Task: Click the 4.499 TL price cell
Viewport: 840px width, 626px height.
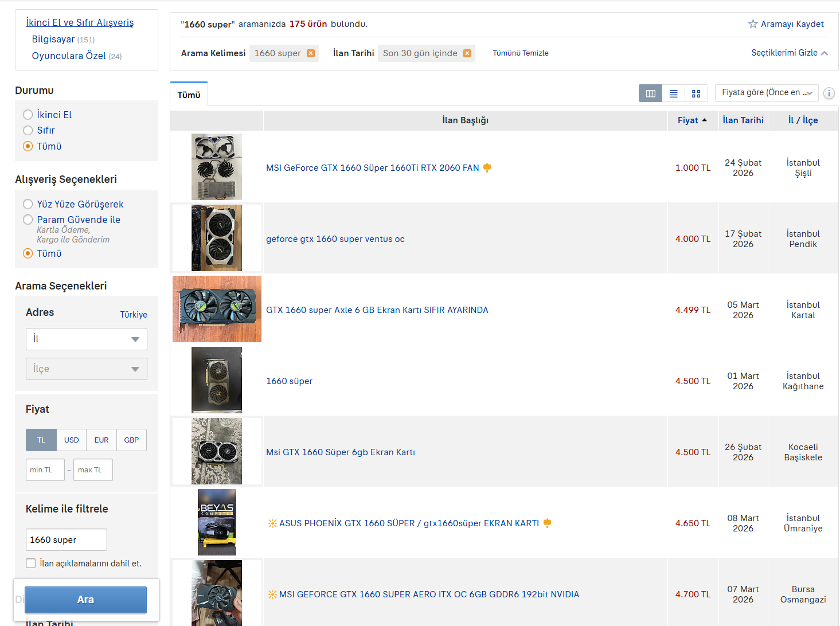Action: [x=693, y=310]
